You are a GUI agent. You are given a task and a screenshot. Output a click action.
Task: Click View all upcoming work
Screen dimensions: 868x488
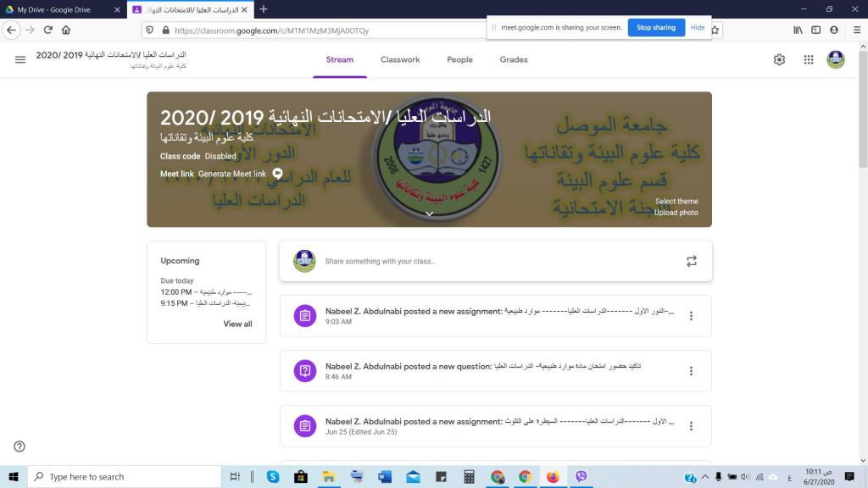point(237,324)
